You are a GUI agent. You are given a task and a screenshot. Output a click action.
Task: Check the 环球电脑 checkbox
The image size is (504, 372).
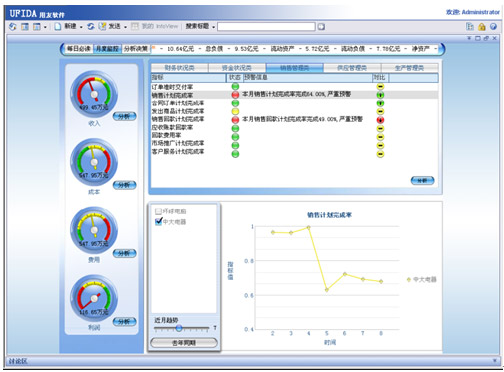pyautogui.click(x=159, y=211)
